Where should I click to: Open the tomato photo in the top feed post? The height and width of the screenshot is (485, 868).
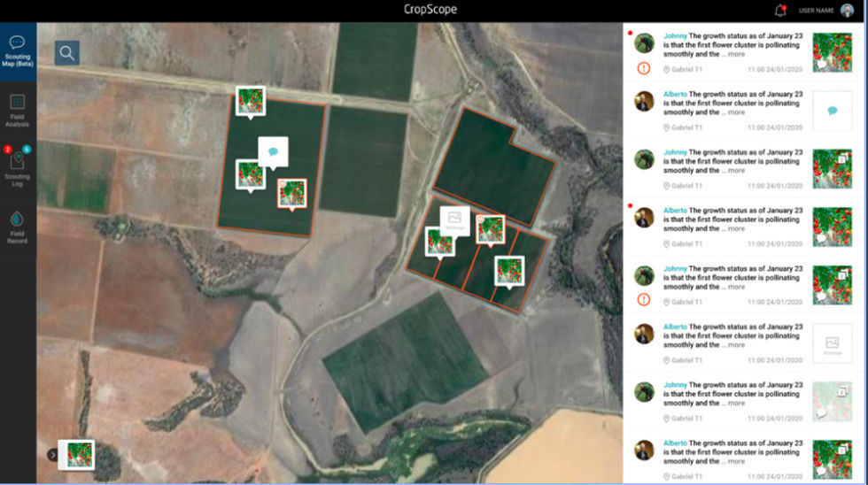[832, 52]
